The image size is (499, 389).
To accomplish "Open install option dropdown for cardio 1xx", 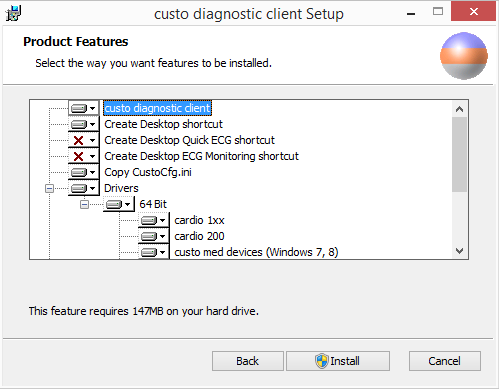I will pyautogui.click(x=154, y=220).
